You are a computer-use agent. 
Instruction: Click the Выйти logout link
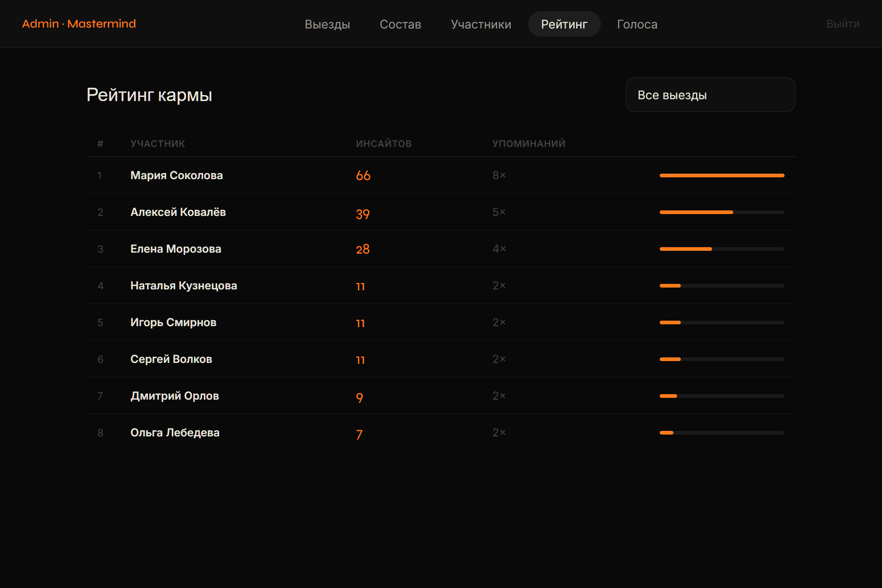pos(842,24)
